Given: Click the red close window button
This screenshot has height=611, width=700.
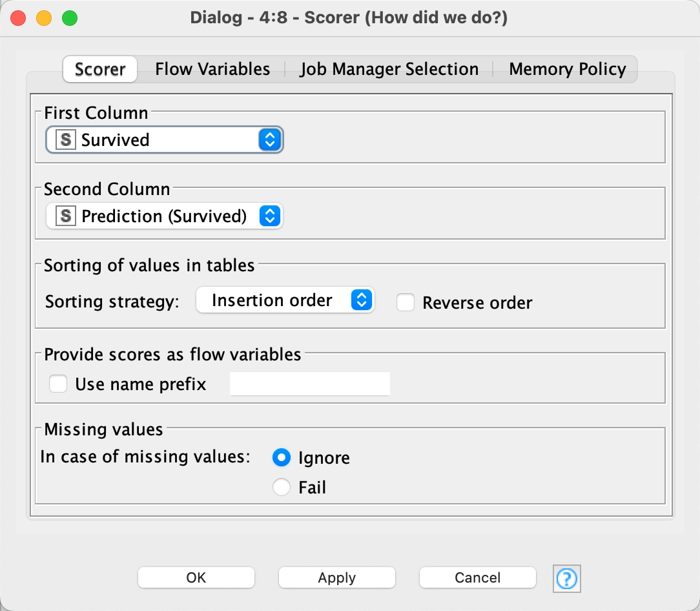Looking at the screenshot, I should (x=18, y=18).
